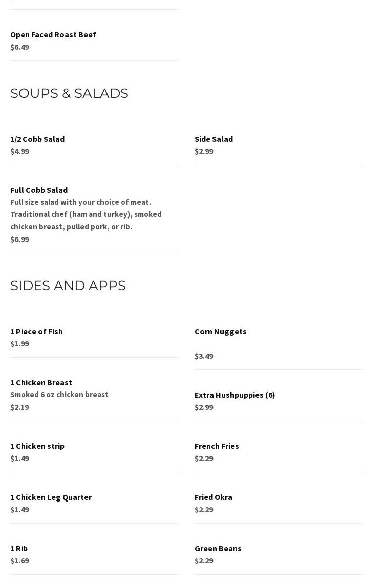This screenshot has width=384, height=588.
Task: Click the $6.99 Full Cobb Salad price
Action: pyautogui.click(x=19, y=239)
